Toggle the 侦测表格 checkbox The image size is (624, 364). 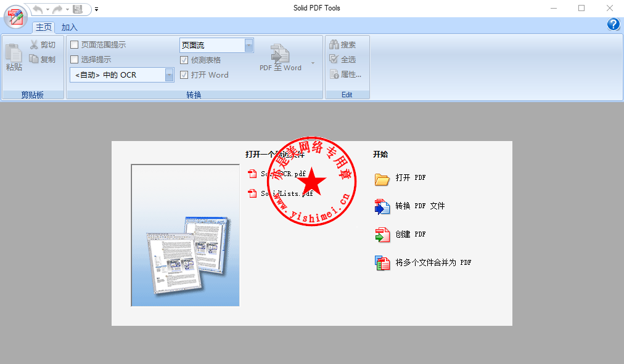pos(184,60)
